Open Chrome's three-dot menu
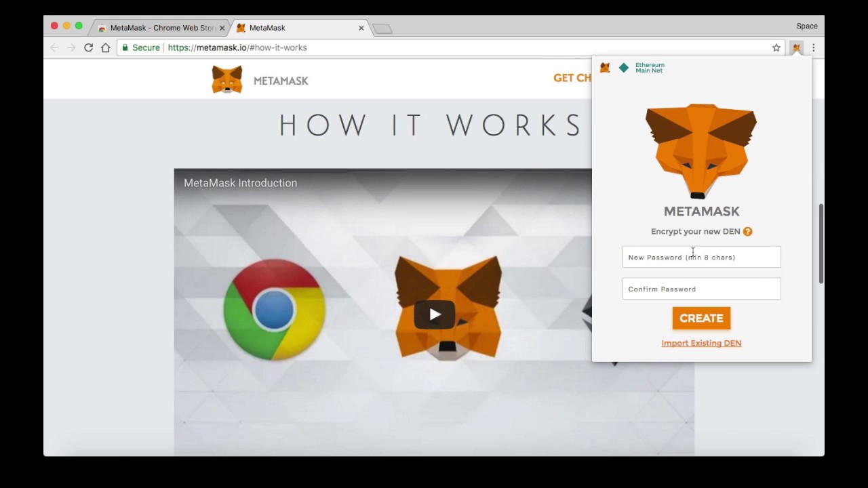 coord(813,47)
